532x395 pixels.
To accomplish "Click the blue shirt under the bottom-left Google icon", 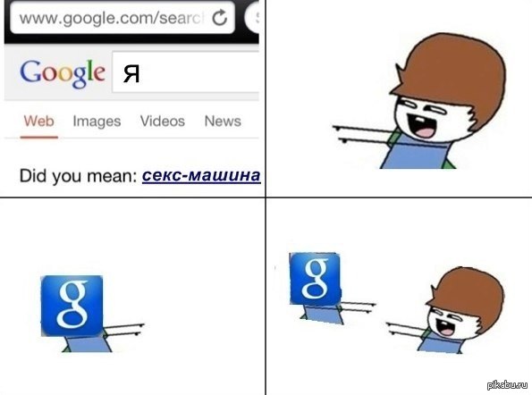I will click(x=88, y=343).
